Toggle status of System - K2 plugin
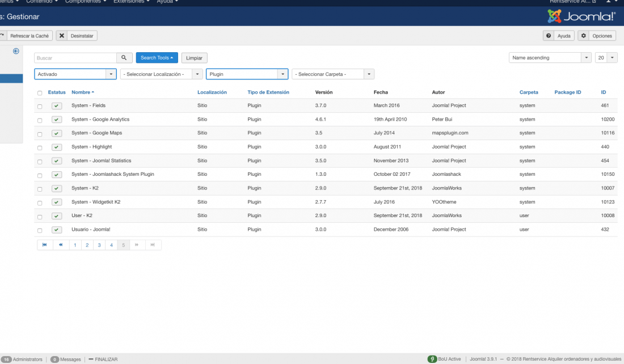 point(57,189)
